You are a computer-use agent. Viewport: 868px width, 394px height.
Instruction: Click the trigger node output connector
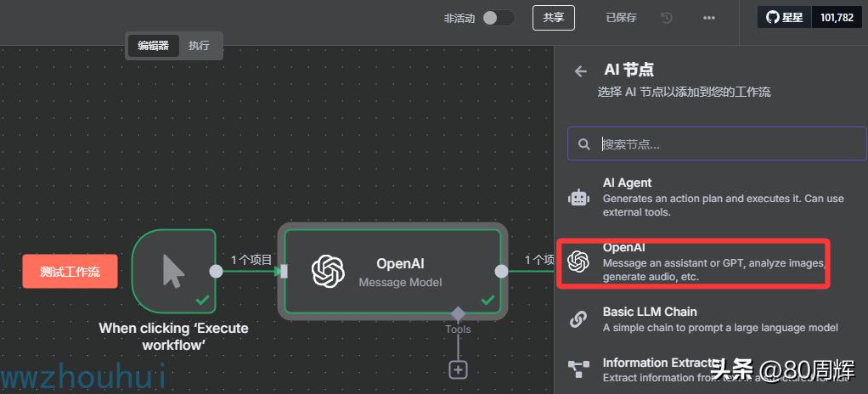tap(217, 271)
